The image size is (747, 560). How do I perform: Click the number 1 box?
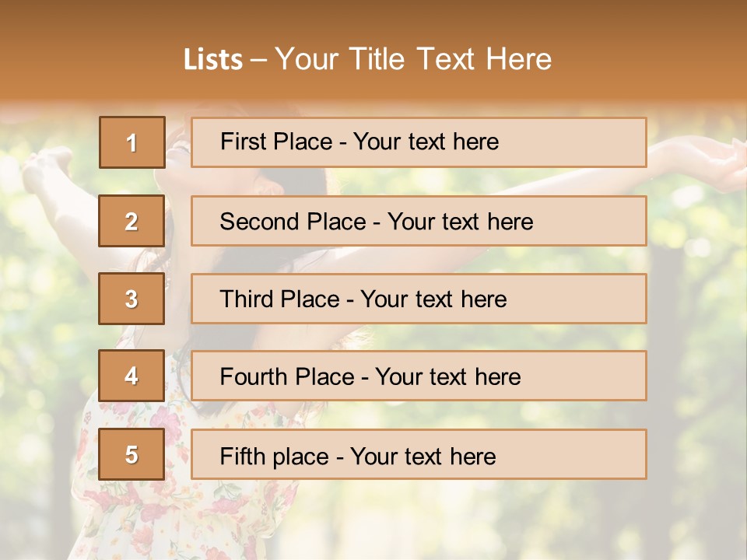click(x=132, y=142)
